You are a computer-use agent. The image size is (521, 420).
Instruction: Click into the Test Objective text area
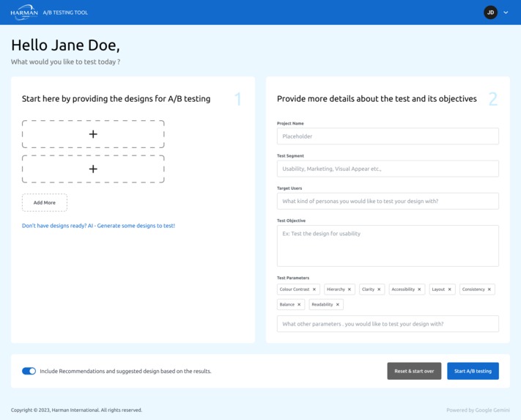[388, 246]
